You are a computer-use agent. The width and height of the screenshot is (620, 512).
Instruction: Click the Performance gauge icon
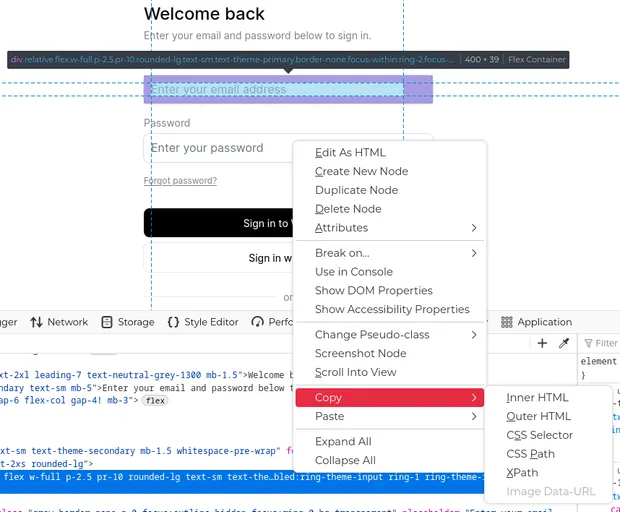tap(257, 322)
